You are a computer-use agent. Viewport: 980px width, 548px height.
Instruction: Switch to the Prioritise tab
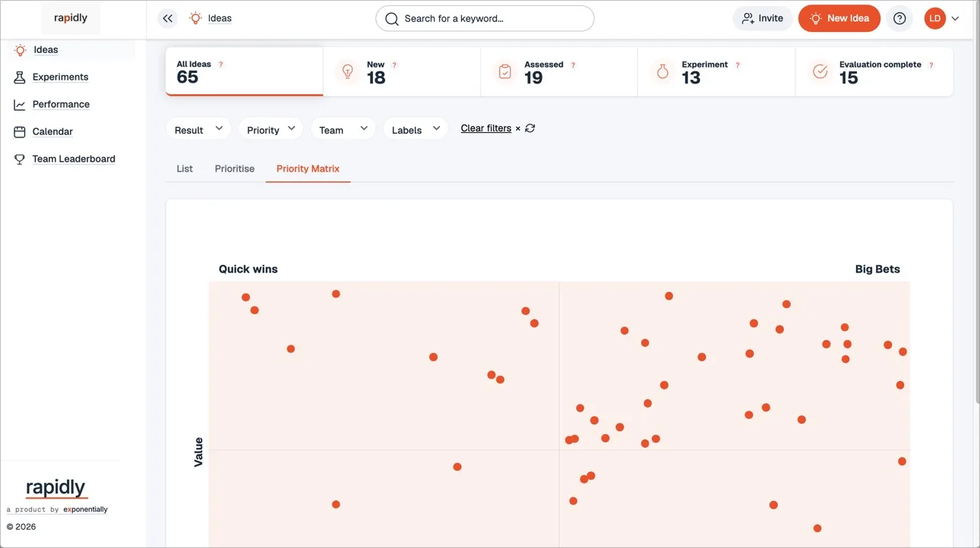[x=235, y=168]
